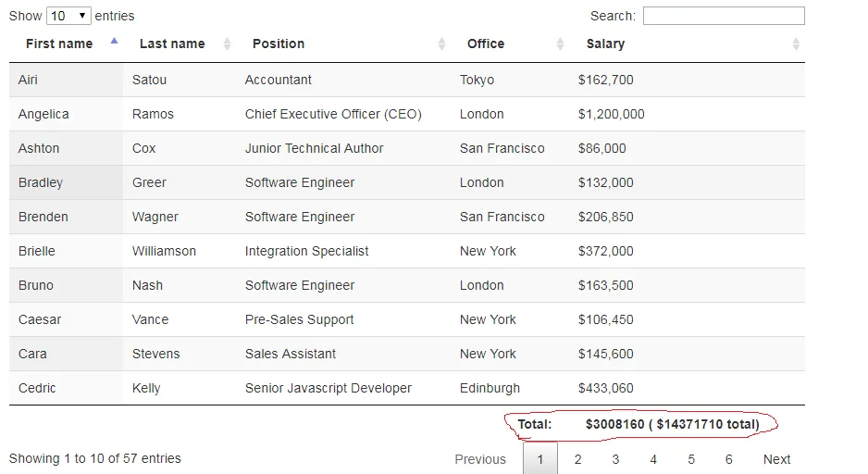Jump to page 3
Screen dimensions: 868x474
pyautogui.click(x=615, y=459)
